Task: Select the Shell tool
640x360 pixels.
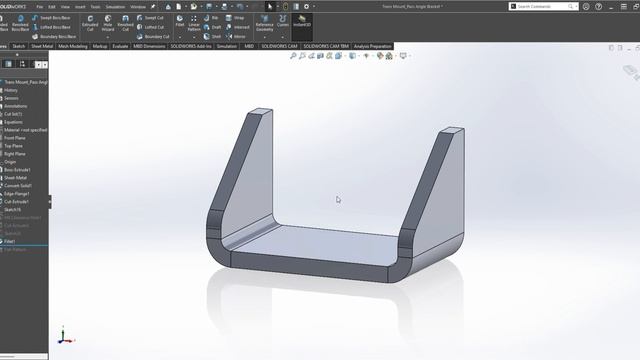Action: (212, 37)
